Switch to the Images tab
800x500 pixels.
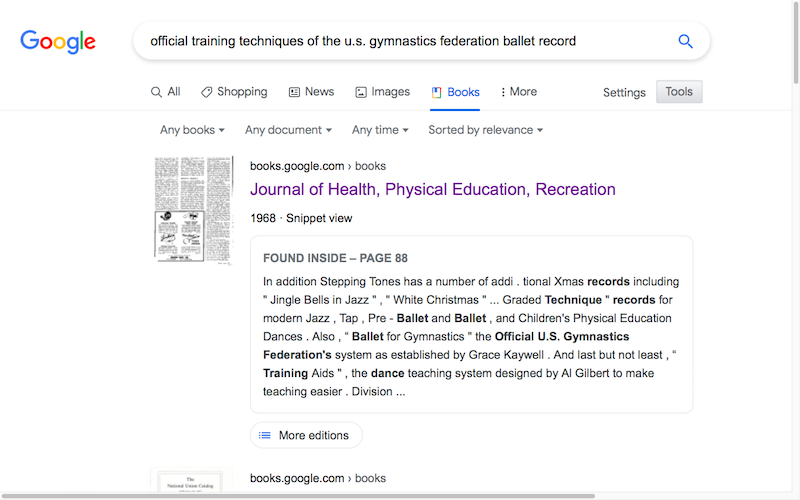pos(382,92)
